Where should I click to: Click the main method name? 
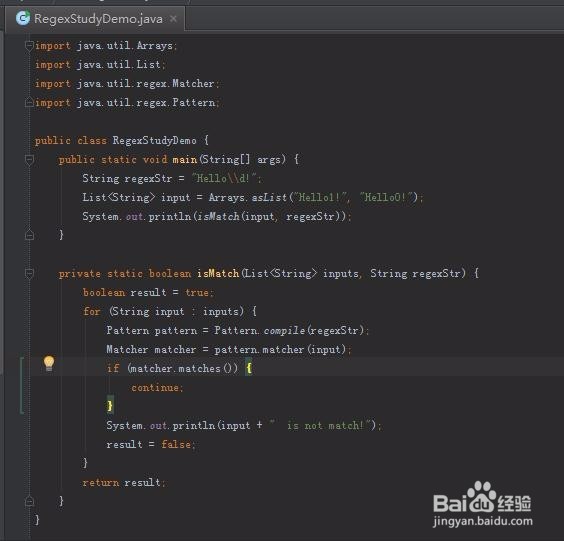click(185, 159)
